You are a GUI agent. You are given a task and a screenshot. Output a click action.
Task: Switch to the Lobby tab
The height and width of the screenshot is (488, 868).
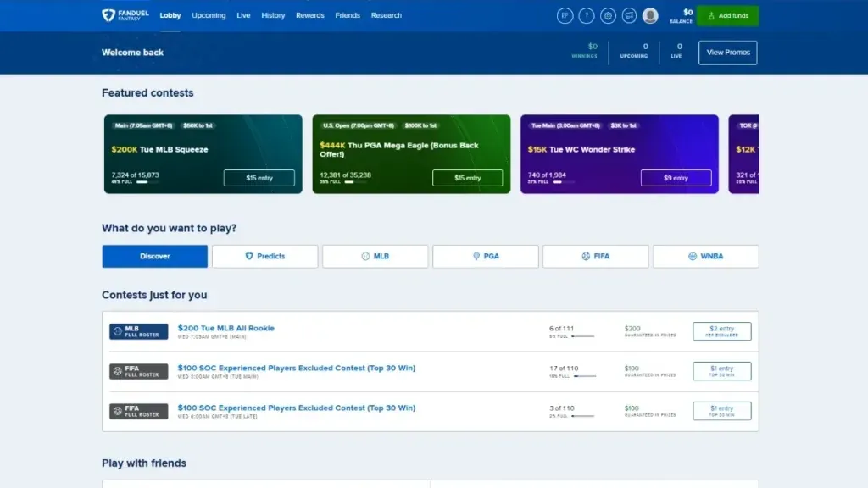coord(170,15)
